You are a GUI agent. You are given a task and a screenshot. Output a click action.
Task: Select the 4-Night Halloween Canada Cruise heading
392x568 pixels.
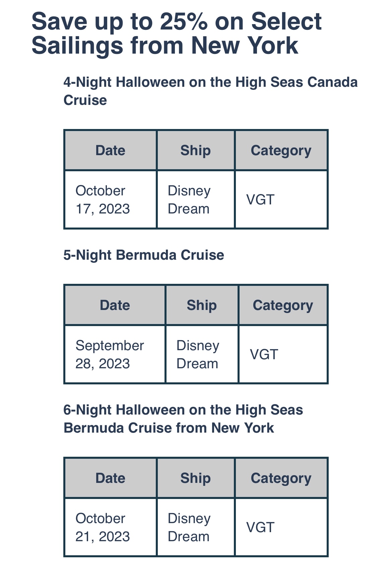[x=210, y=91]
